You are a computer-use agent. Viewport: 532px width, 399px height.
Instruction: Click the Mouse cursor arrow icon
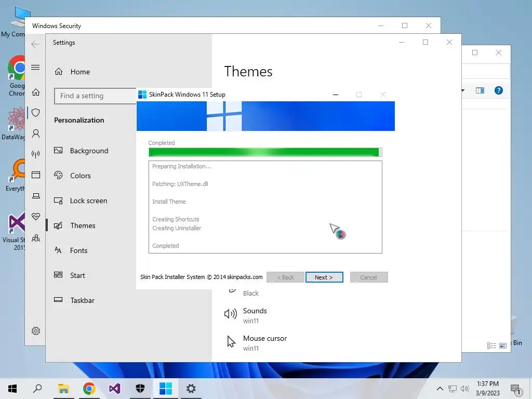pyautogui.click(x=231, y=342)
